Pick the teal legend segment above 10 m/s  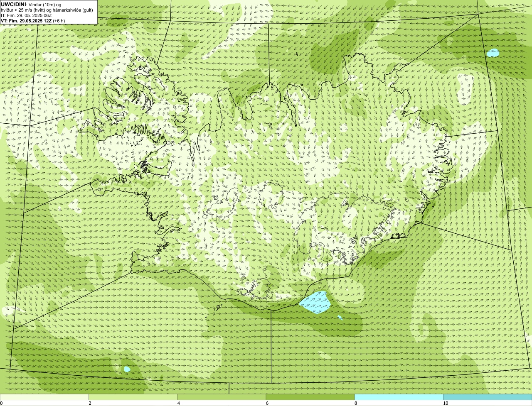tap(488, 397)
